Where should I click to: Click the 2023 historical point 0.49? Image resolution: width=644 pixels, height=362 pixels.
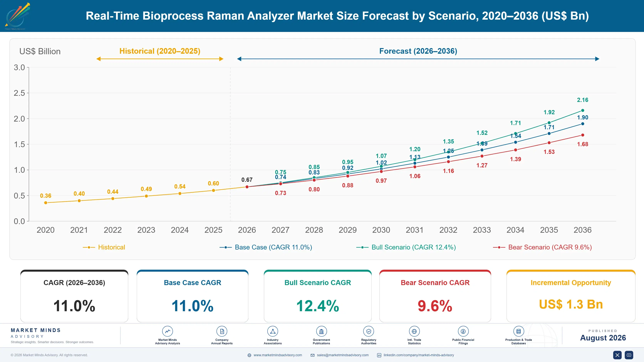pos(146,196)
